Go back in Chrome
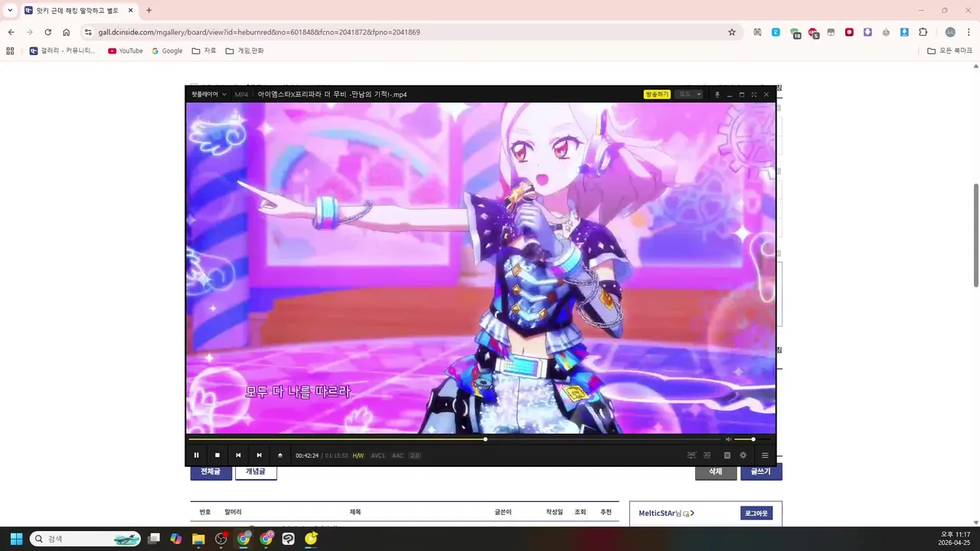The width and height of the screenshot is (980, 551). pos(11,32)
